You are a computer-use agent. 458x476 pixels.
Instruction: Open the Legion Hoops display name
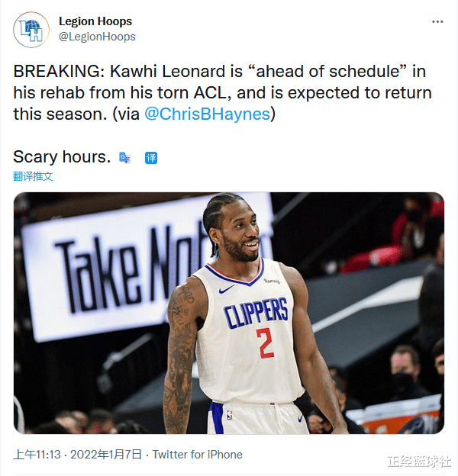pos(95,21)
